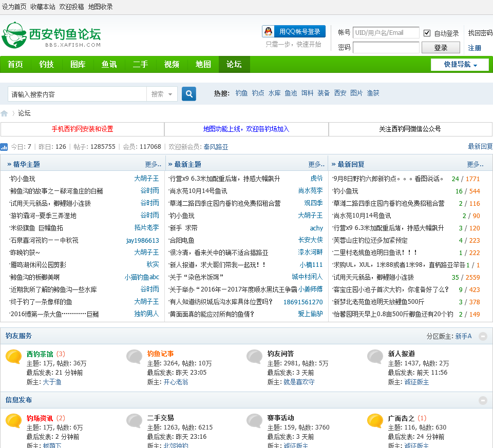This screenshot has width=493, height=448.
Task: Click the 钓鱼记事 forum bubble icon
Action: (x=134, y=357)
